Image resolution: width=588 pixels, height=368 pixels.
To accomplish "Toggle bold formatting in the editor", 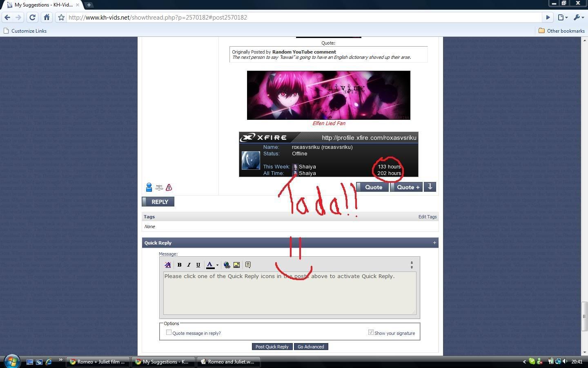I will [179, 265].
